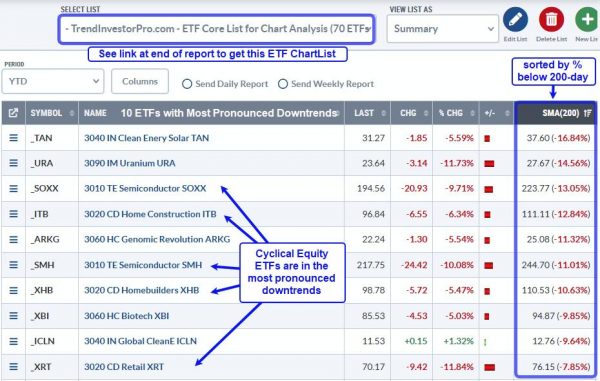
Task: Open the row menu icon for XRT
Action: click(13, 366)
